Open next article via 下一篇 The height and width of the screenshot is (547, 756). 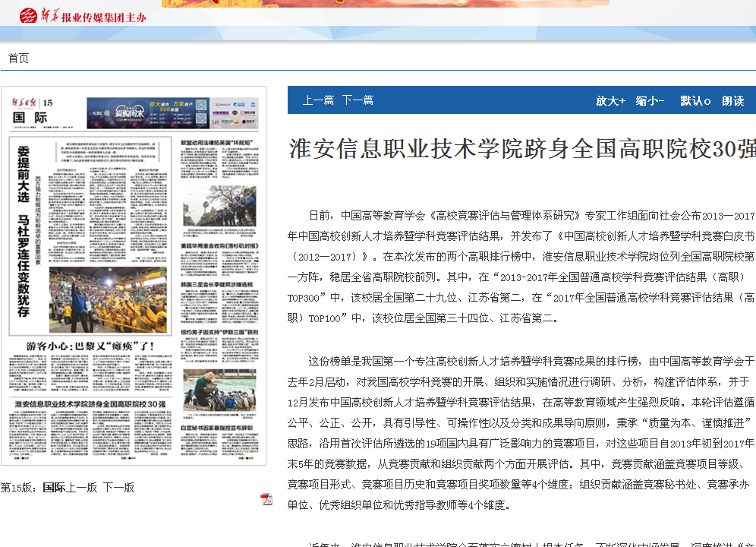point(358,100)
